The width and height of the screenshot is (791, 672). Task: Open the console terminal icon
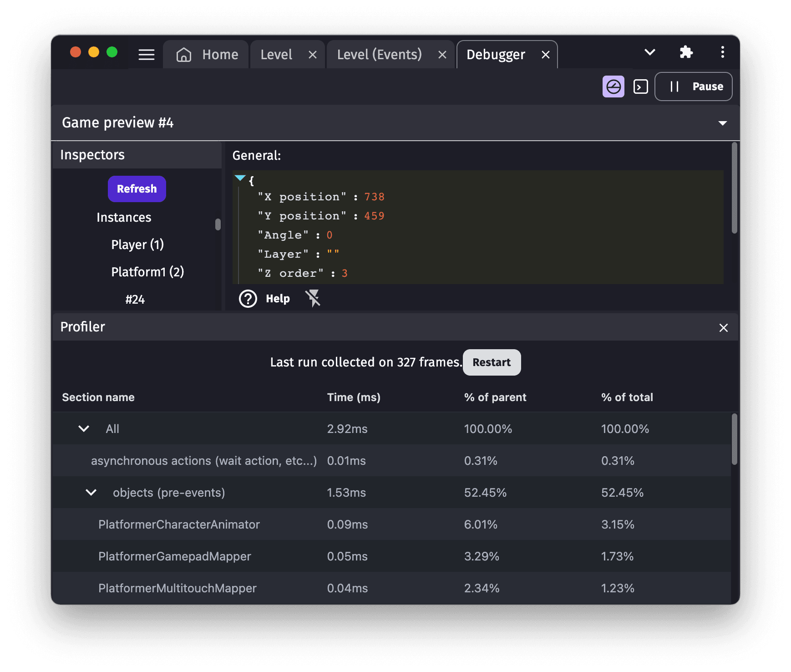pyautogui.click(x=640, y=87)
